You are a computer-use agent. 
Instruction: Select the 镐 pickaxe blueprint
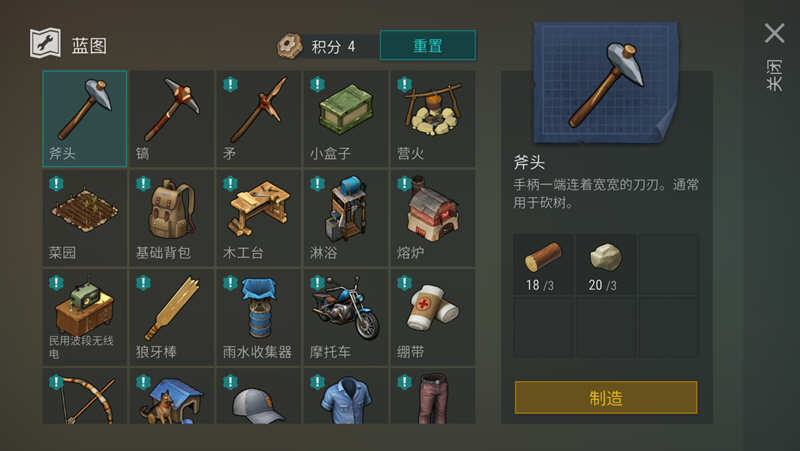(x=171, y=119)
